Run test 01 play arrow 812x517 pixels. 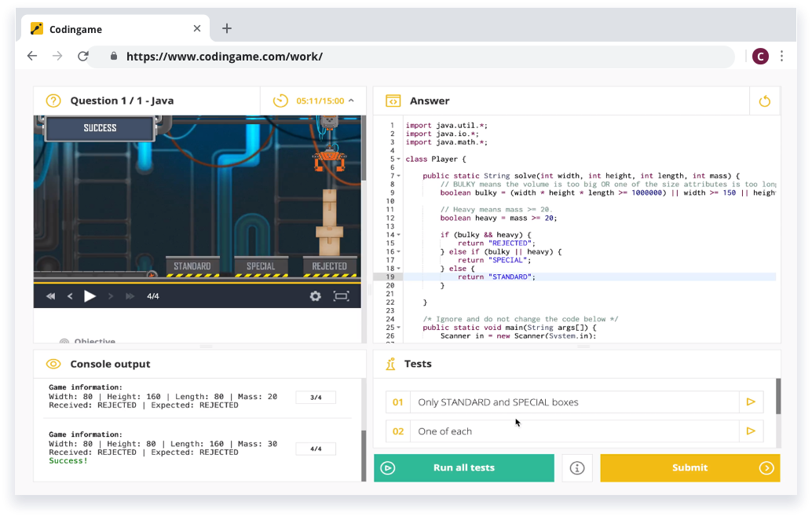point(750,402)
